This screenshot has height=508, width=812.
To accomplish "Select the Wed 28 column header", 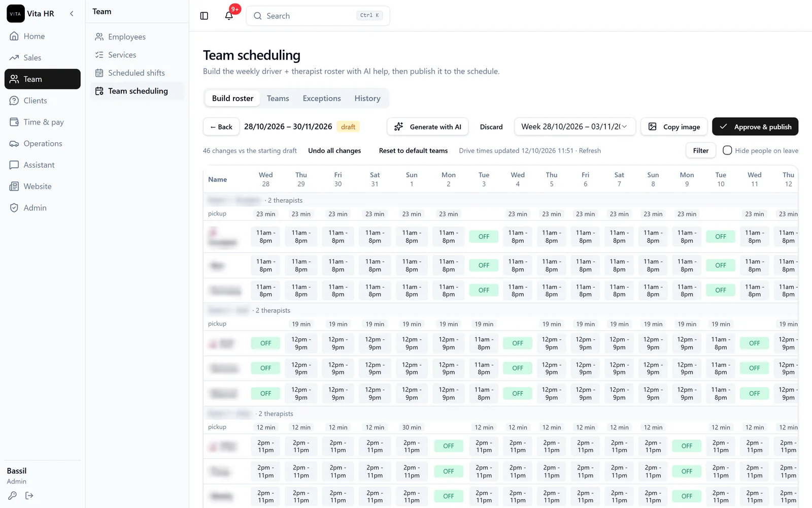I will pyautogui.click(x=266, y=179).
